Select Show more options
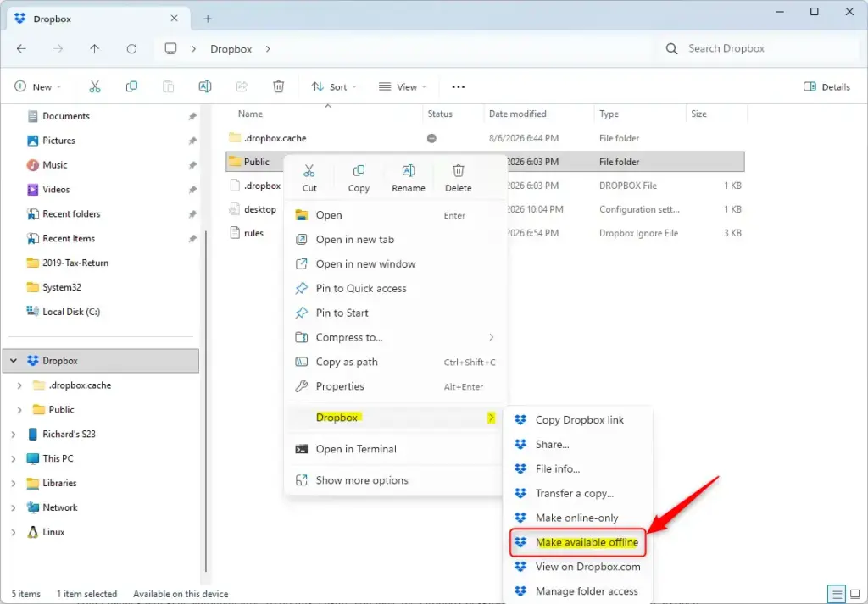 tap(394, 480)
